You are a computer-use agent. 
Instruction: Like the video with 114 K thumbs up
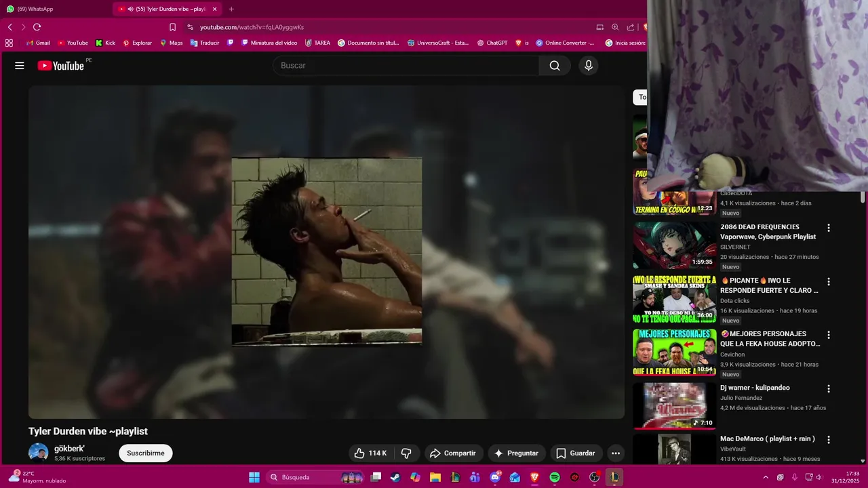point(371,453)
